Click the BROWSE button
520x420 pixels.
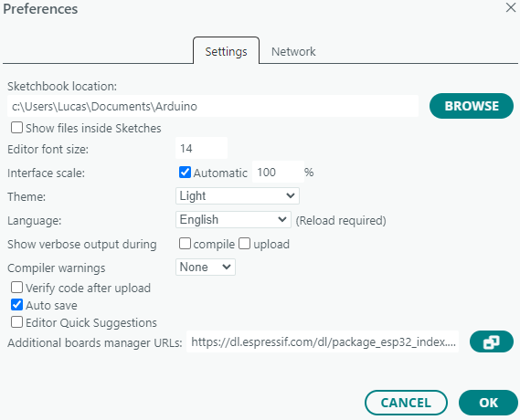click(472, 106)
